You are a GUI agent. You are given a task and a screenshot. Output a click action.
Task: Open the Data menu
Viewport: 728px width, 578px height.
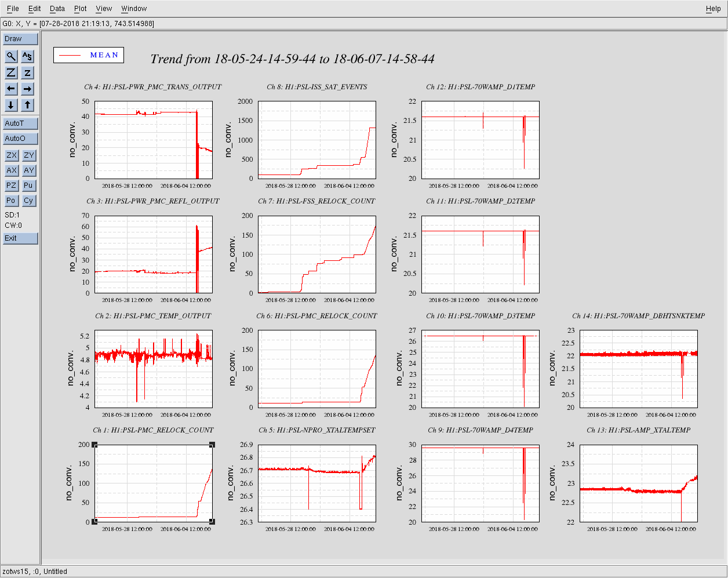click(57, 9)
